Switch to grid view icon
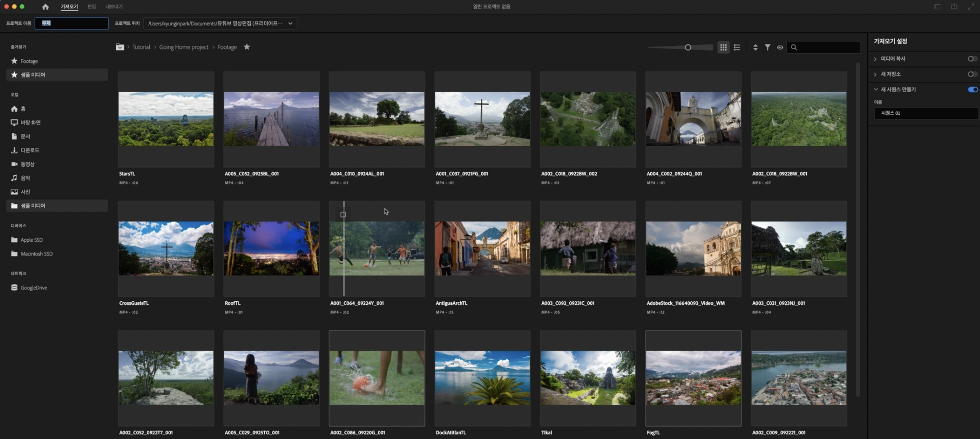 (x=723, y=47)
